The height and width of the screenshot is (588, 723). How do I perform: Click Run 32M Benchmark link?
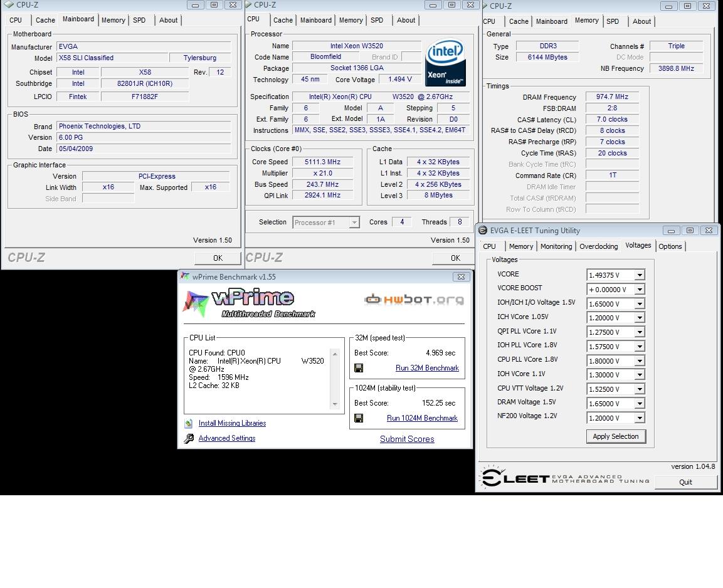point(427,368)
